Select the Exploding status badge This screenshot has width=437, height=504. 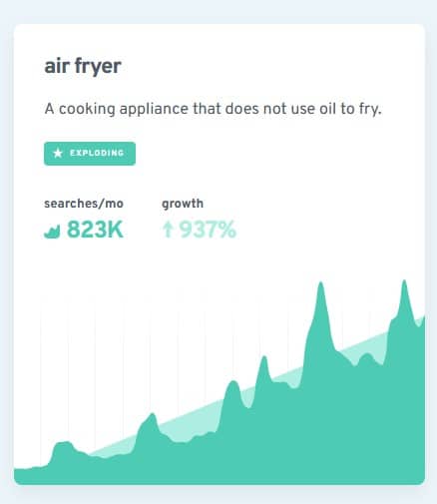90,154
